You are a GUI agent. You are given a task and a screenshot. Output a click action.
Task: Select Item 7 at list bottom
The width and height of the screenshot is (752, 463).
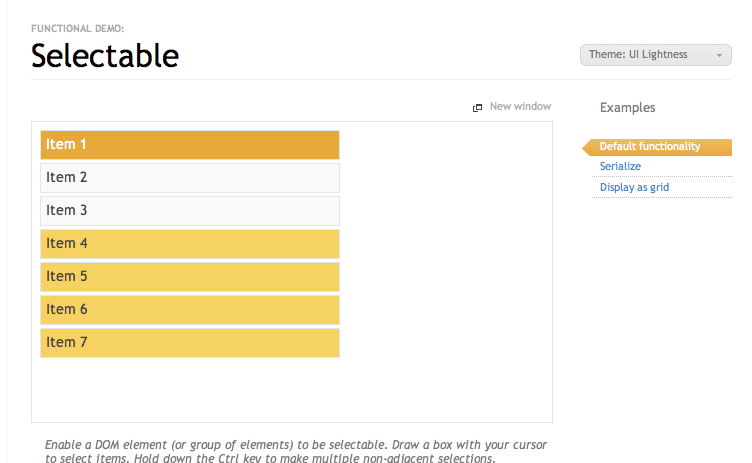(190, 343)
